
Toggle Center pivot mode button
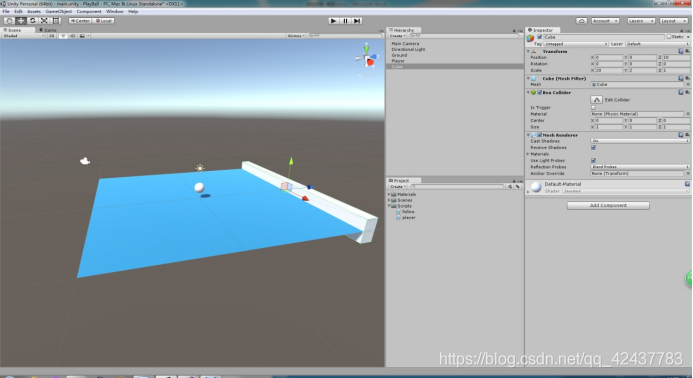click(80, 21)
